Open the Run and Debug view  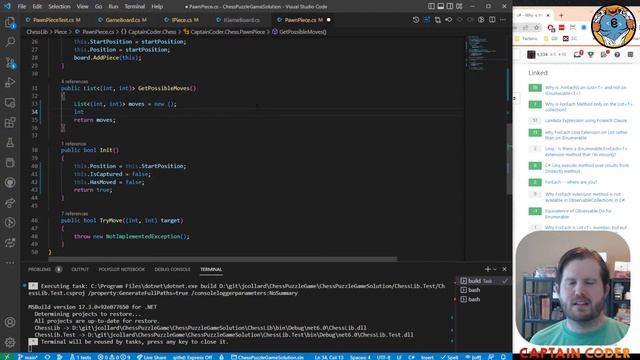(10, 82)
